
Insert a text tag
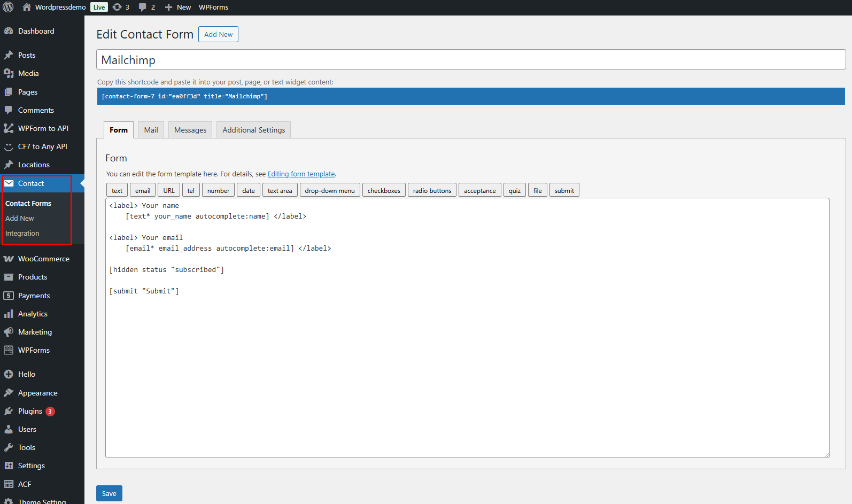point(117,190)
